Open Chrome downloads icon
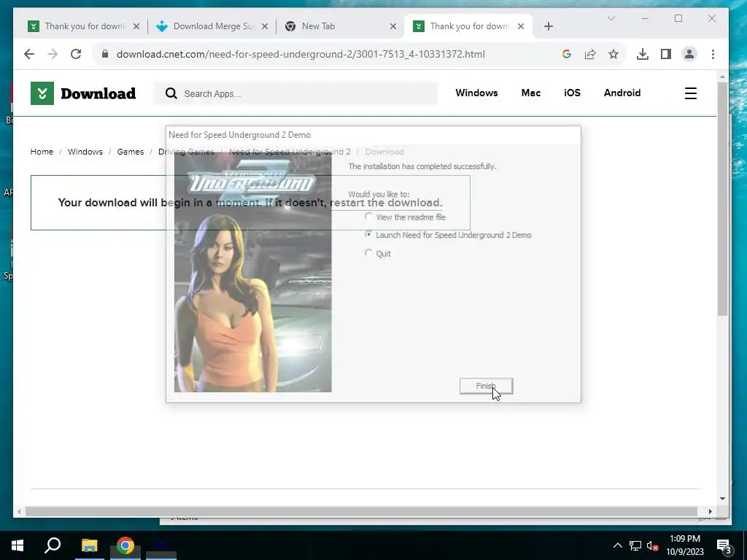747x560 pixels. click(x=642, y=54)
